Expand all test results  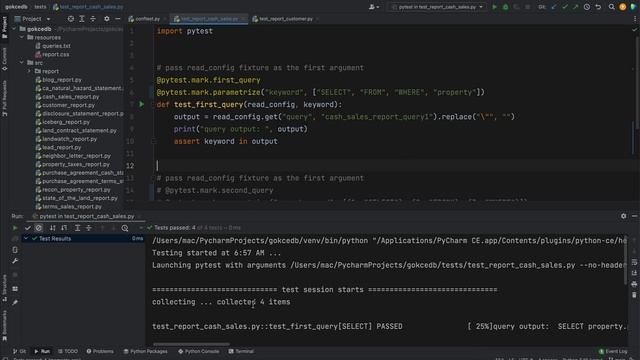click(77, 228)
